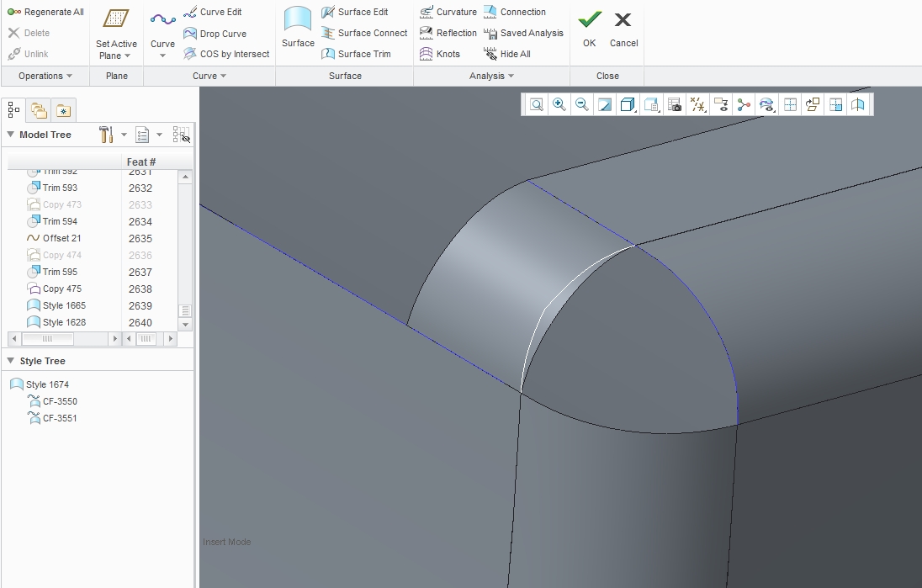Open Saved Analysis list

523,33
